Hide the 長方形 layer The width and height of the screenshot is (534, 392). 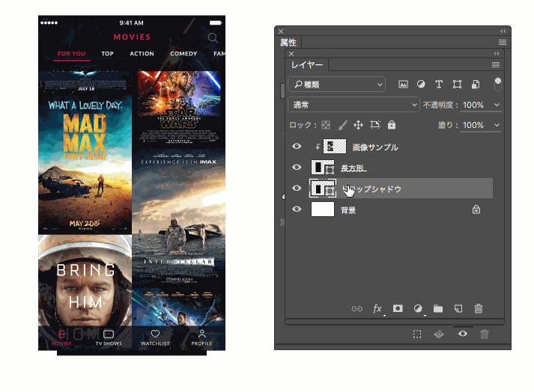(x=297, y=167)
